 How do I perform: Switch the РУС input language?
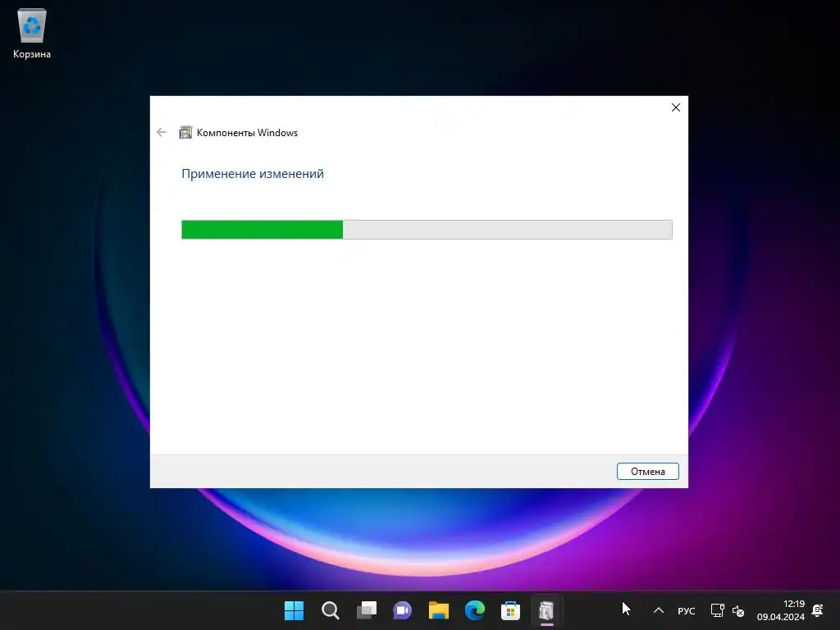(x=687, y=610)
